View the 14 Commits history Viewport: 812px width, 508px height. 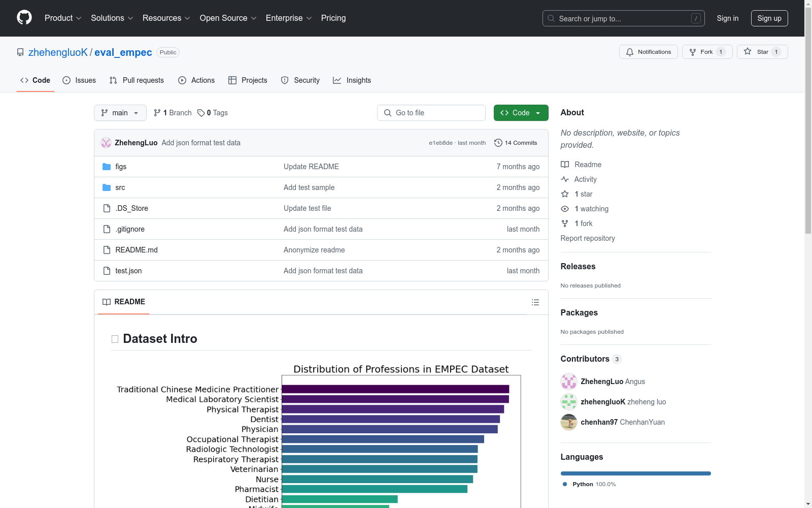[x=516, y=143]
